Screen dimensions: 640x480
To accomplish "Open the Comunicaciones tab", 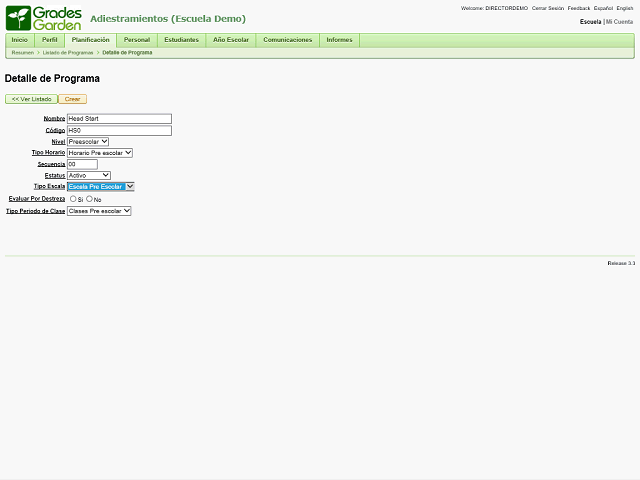I will pos(287,40).
